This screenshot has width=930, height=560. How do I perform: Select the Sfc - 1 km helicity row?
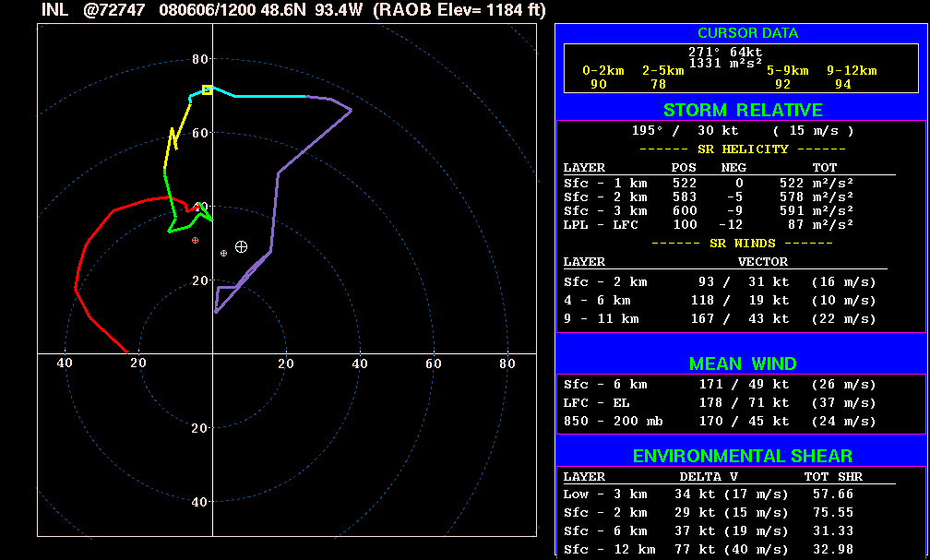(729, 183)
